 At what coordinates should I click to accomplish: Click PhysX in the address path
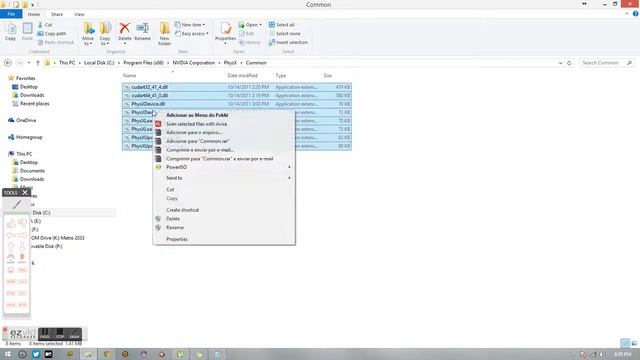(230, 63)
